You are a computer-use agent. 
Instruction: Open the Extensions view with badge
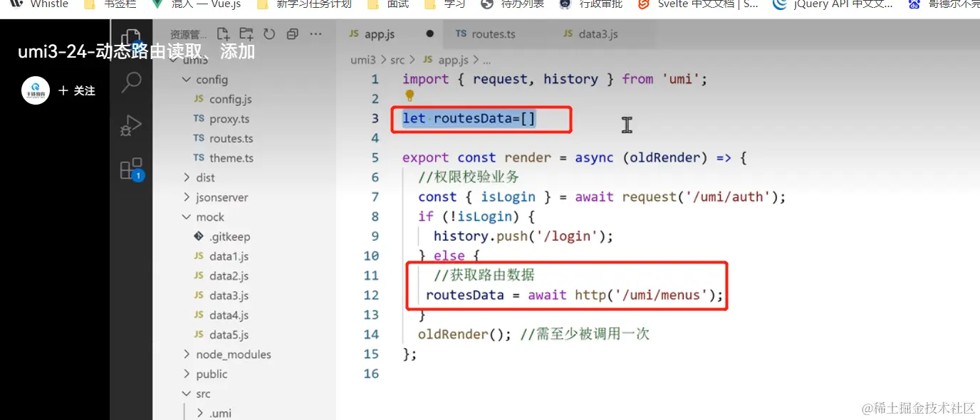click(132, 169)
